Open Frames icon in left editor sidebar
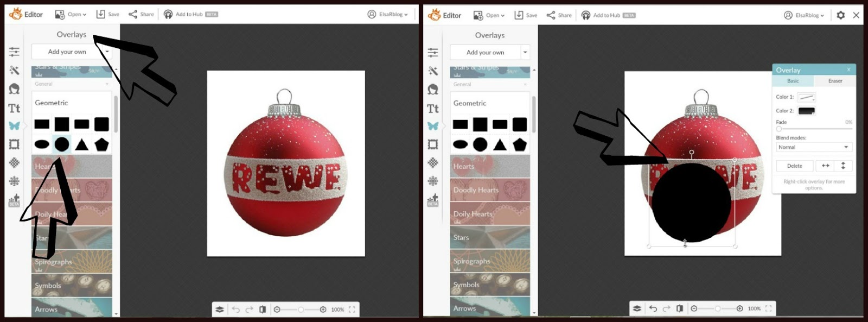 [14, 144]
